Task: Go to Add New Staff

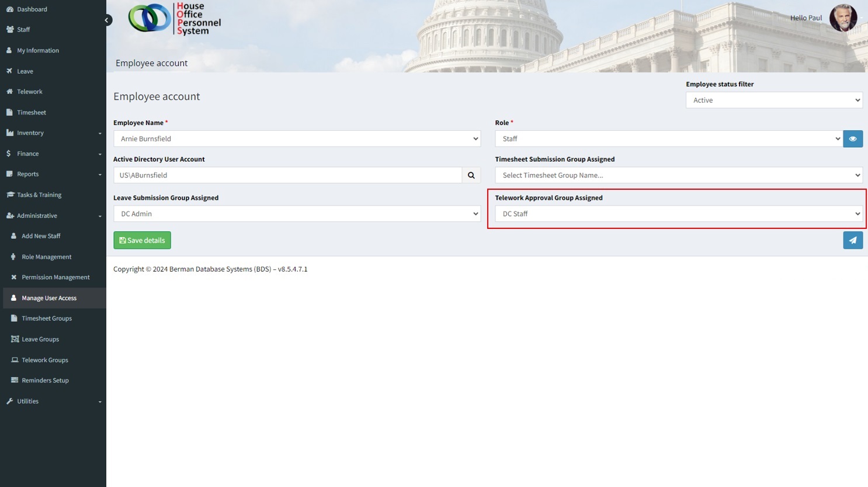Action: click(41, 236)
